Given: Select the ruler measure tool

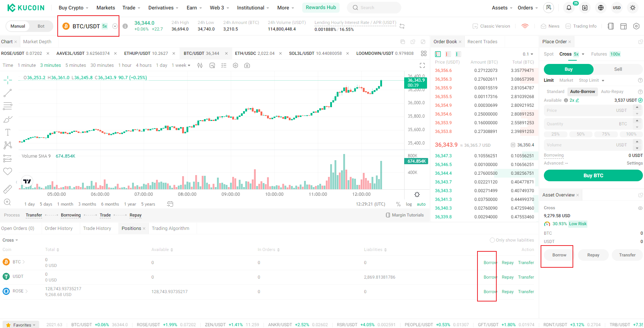Looking at the screenshot, I should click(x=8, y=189).
